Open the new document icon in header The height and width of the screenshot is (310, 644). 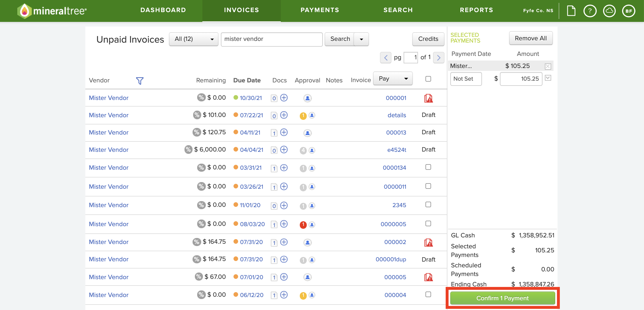point(571,11)
